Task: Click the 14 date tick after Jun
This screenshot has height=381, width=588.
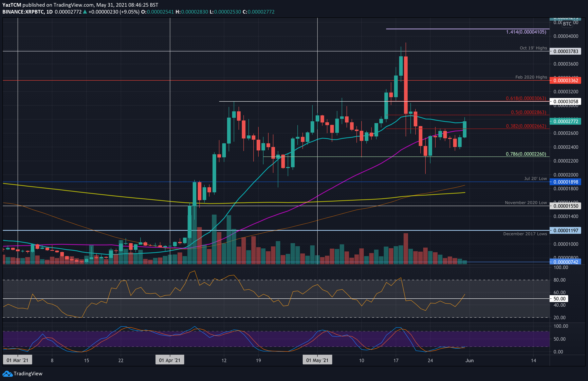Action: coord(533,361)
